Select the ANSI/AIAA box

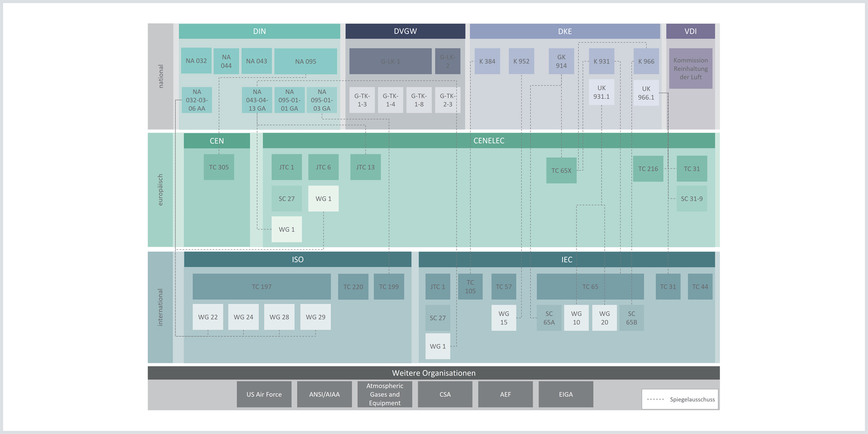pos(325,394)
